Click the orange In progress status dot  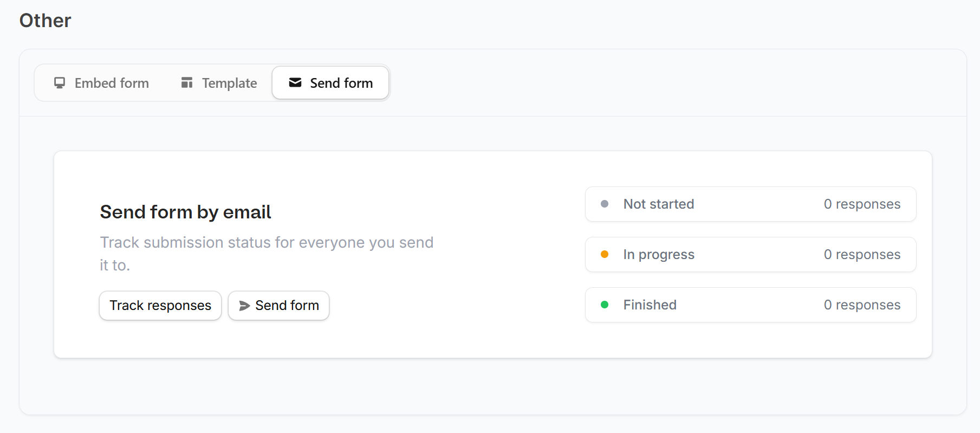click(x=605, y=254)
